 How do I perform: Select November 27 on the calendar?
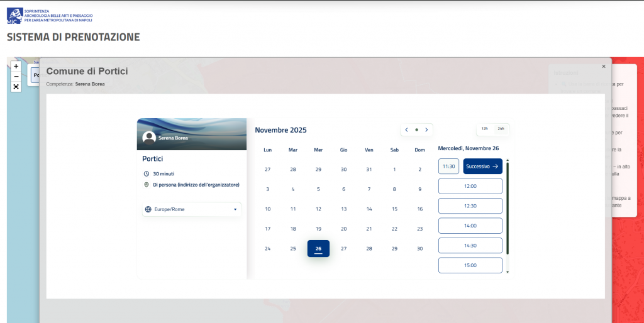(343, 249)
